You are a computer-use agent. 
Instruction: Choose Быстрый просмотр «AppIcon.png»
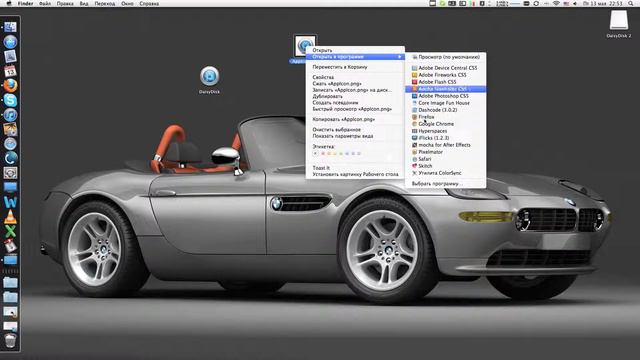click(x=355, y=109)
